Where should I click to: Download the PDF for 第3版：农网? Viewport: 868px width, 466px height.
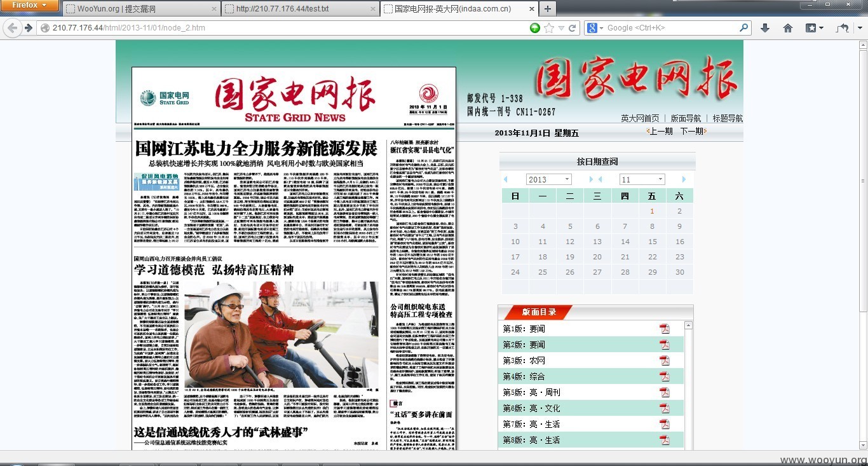point(665,360)
